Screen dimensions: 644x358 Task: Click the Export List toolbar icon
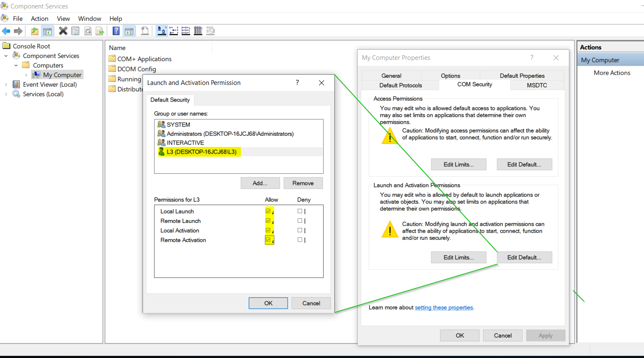(x=100, y=31)
